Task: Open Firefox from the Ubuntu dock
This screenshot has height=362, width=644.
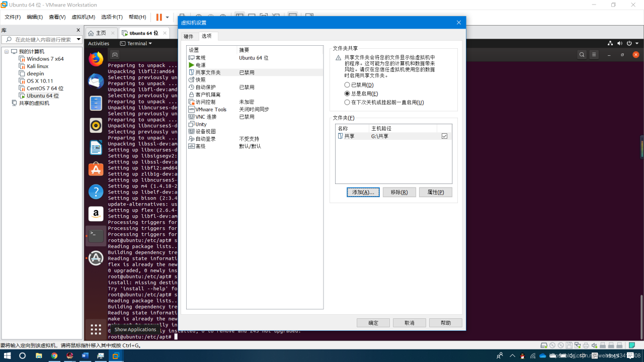Action: (96, 59)
